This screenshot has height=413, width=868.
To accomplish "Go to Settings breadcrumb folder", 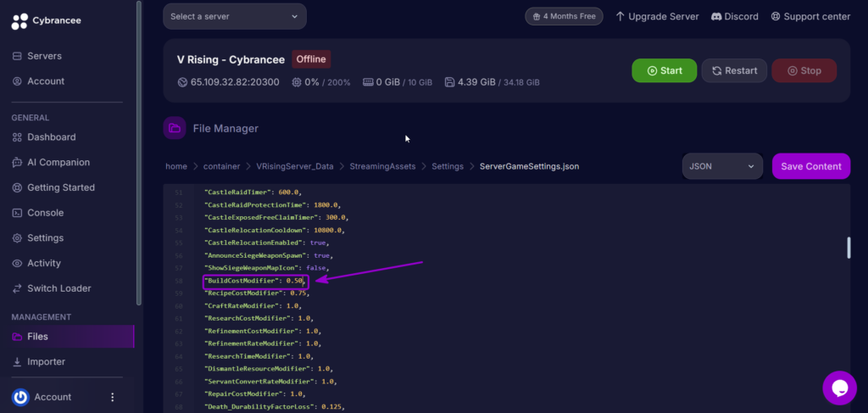I will [448, 166].
